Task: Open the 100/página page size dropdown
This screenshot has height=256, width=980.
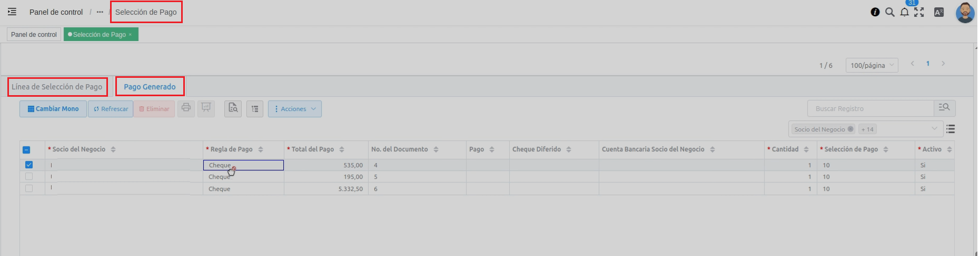Action: pyautogui.click(x=872, y=65)
